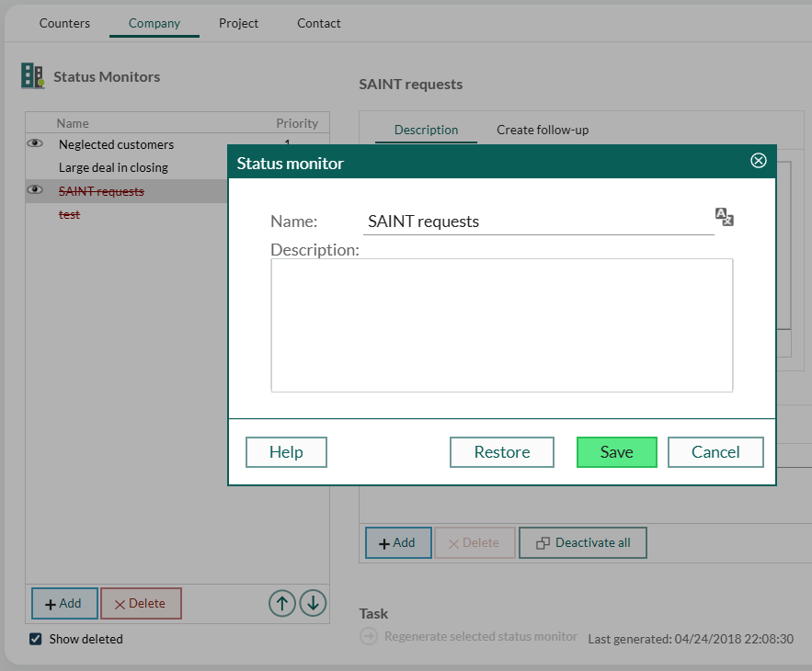Switch to Create follow-up tab
The width and height of the screenshot is (812, 671).
coord(543,130)
